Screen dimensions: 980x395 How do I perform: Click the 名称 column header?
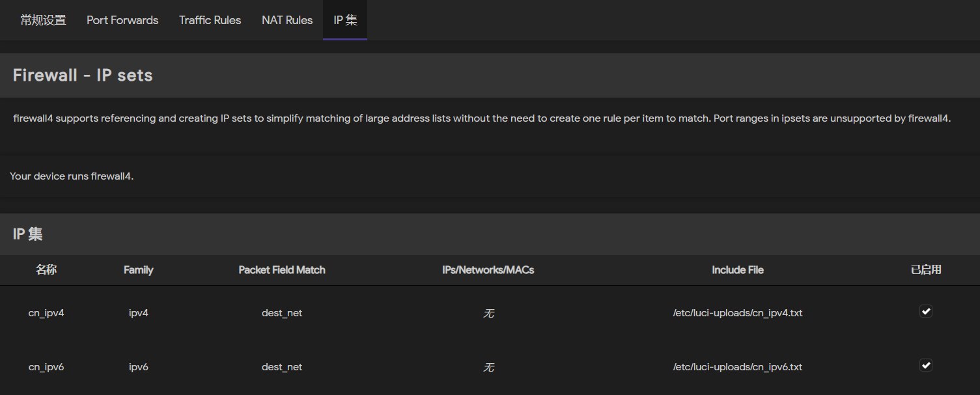tap(46, 269)
